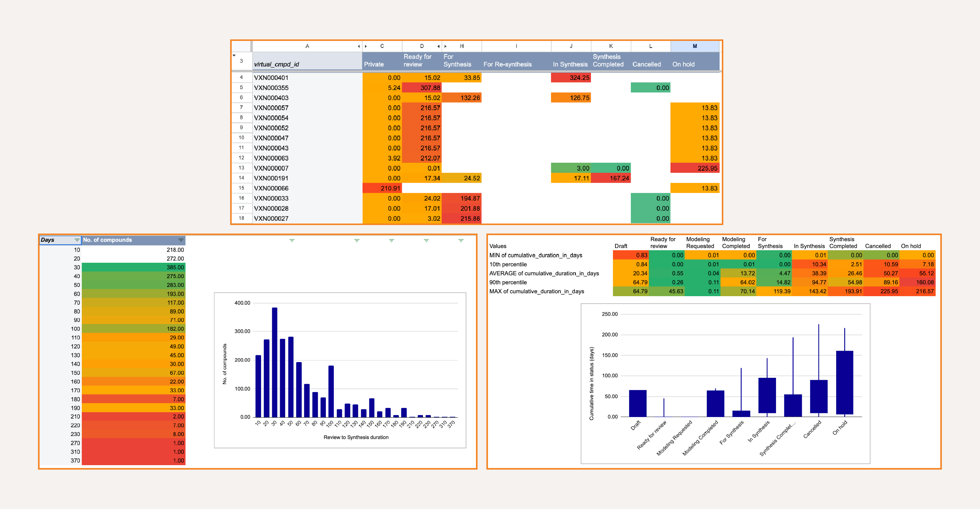This screenshot has width=980, height=509.
Task: Click the leftmost green filter icon
Action: [x=292, y=241]
